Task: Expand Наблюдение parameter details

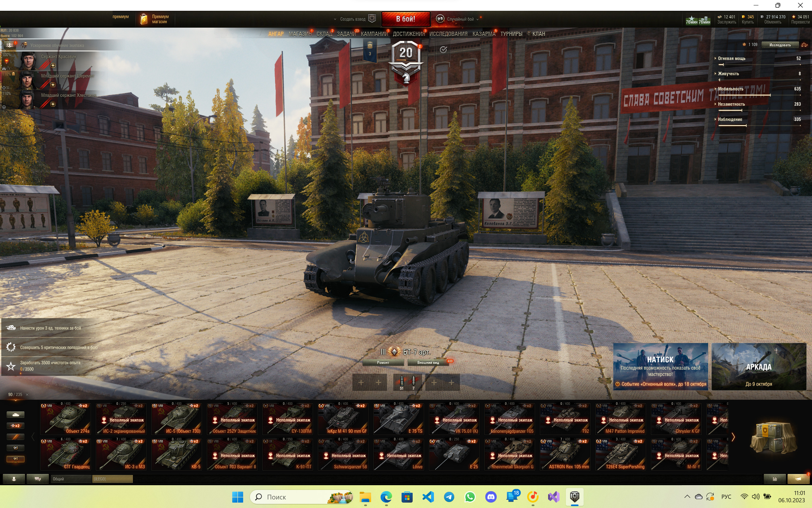Action: coord(715,119)
